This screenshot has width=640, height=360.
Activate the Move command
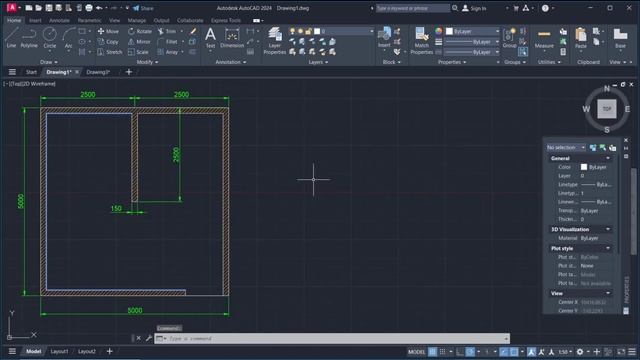(108, 31)
